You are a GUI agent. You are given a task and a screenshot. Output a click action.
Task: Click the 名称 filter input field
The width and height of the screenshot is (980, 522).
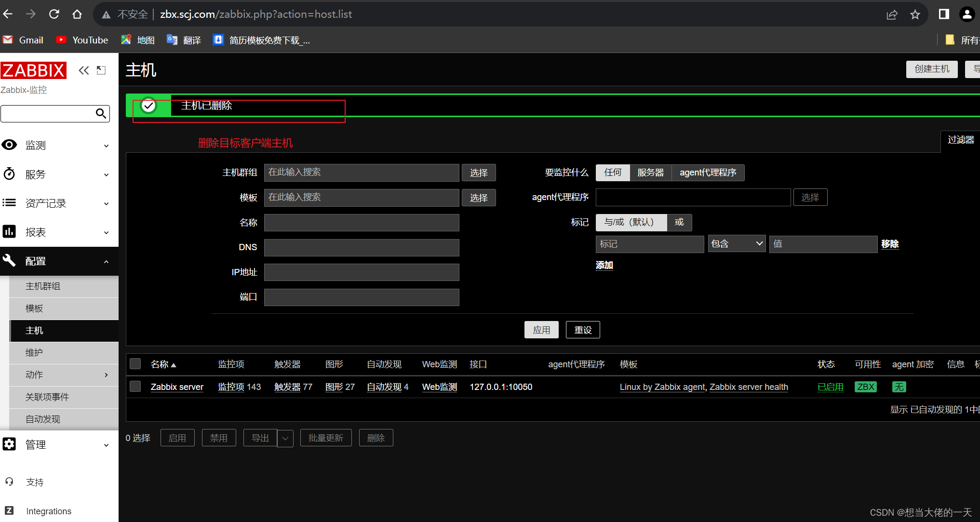362,223
